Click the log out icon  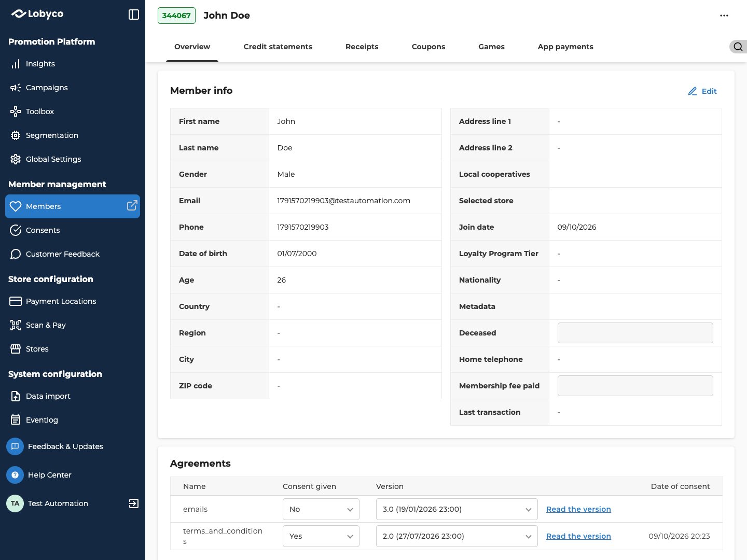coord(134,503)
